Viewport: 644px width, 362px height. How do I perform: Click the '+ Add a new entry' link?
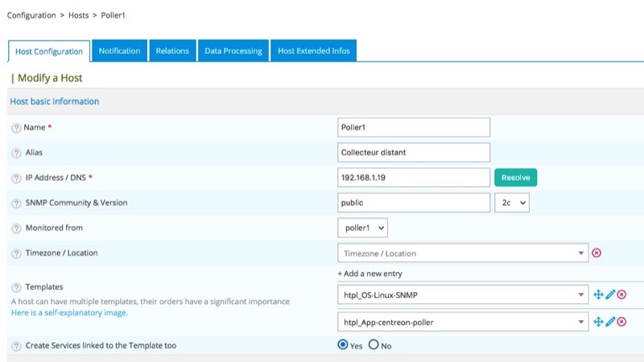[369, 274]
